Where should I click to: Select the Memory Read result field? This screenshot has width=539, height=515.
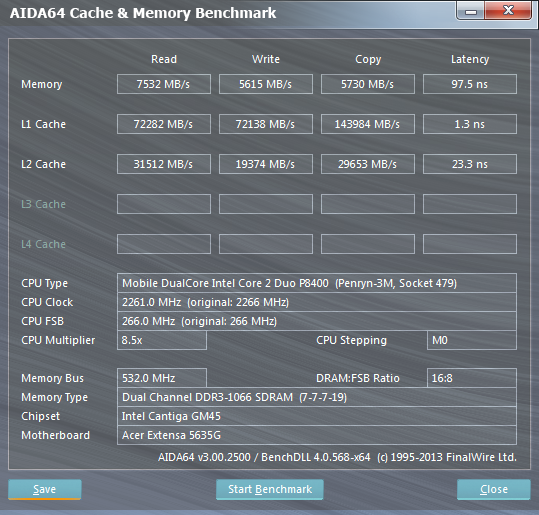pos(164,84)
